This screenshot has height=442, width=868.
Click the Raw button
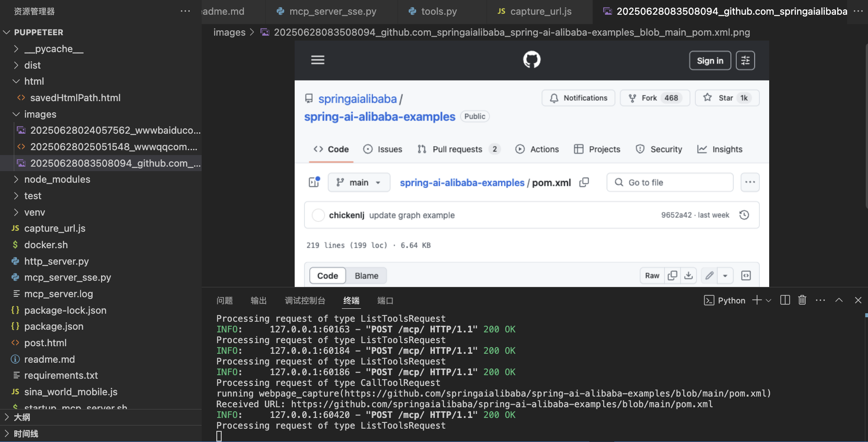pyautogui.click(x=652, y=276)
